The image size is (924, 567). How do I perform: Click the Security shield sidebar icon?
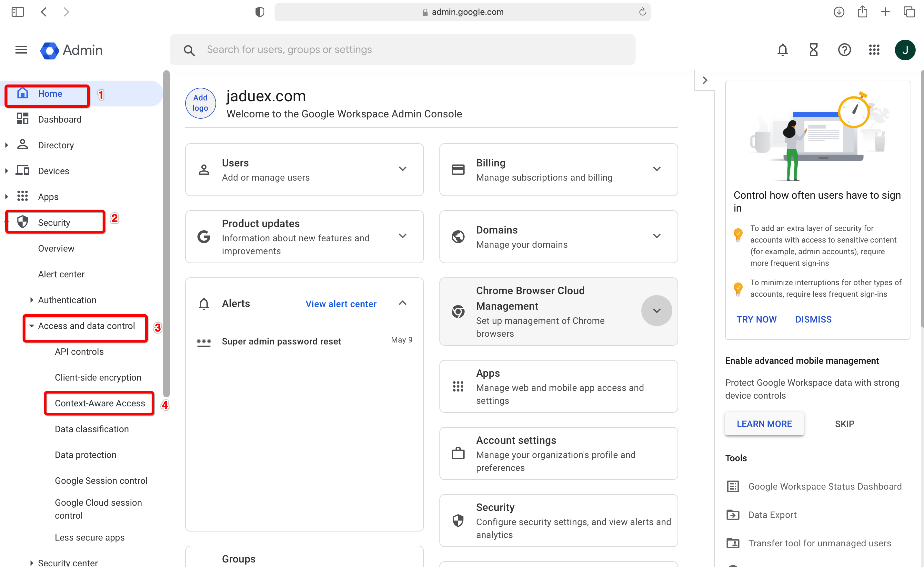23,222
